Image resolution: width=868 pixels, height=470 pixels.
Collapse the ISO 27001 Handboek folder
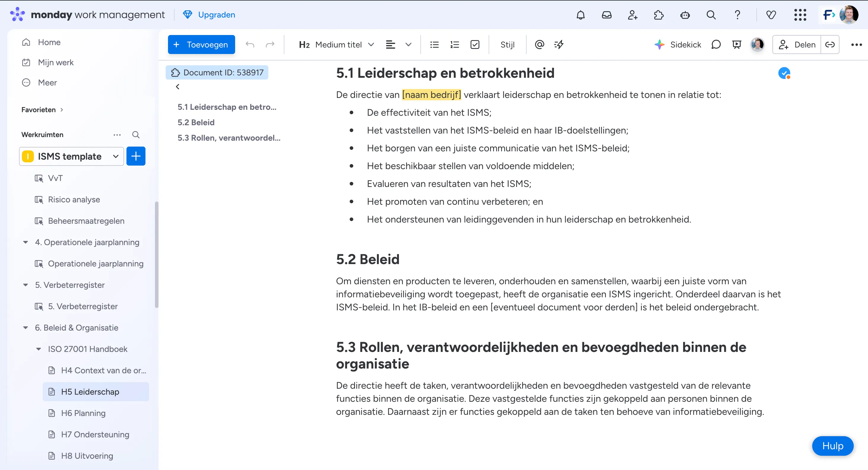tap(38, 349)
